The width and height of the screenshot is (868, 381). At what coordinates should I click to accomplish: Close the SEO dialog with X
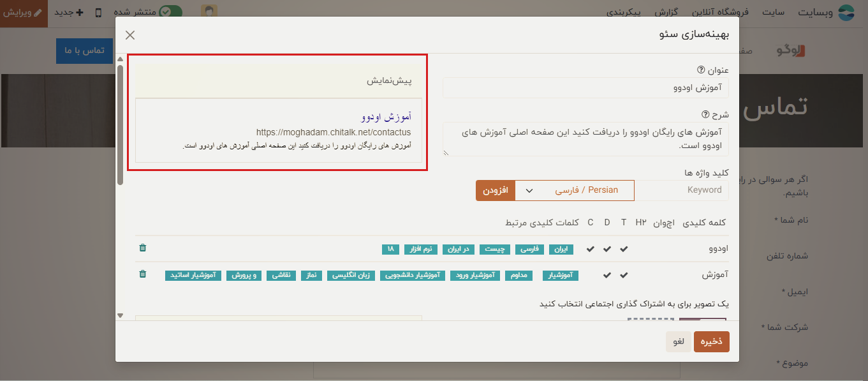[130, 35]
